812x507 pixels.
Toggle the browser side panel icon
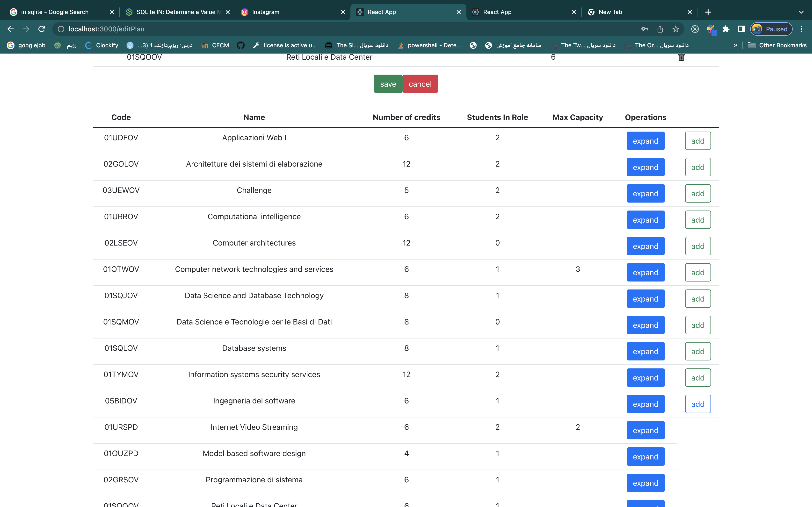coord(741,29)
